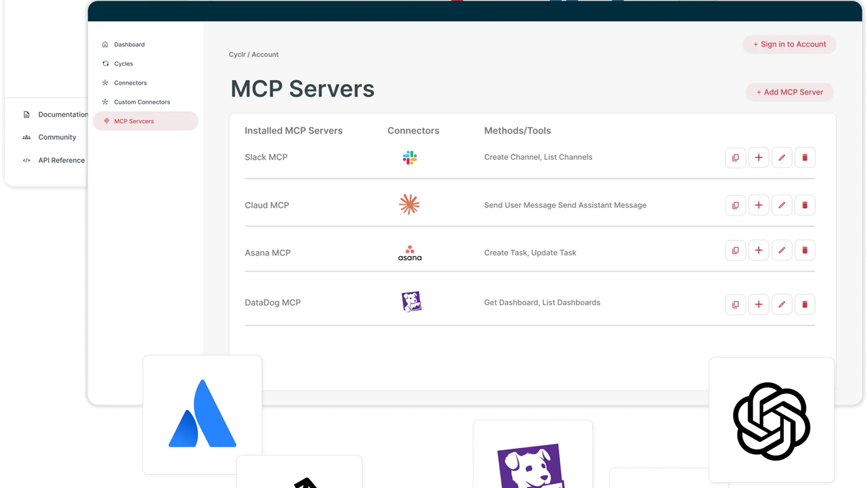Copy the Slack MCP server entry
The width and height of the screenshot is (868, 488).
point(735,157)
